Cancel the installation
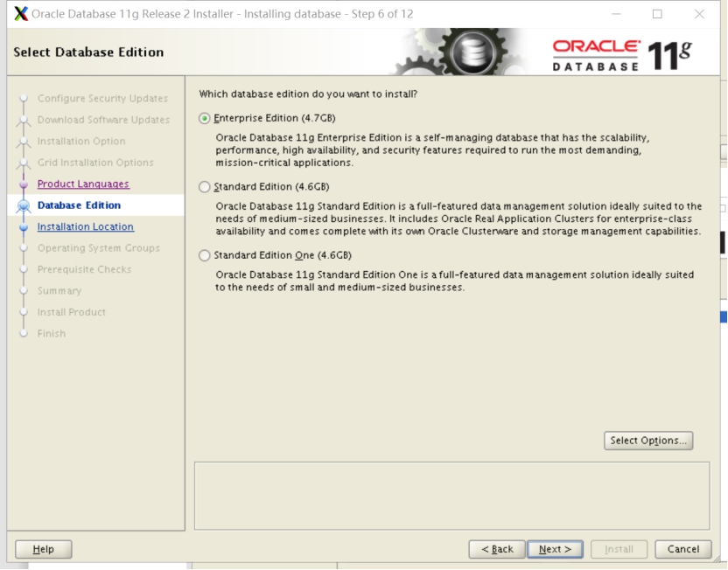The height and width of the screenshot is (570, 728). (683, 549)
